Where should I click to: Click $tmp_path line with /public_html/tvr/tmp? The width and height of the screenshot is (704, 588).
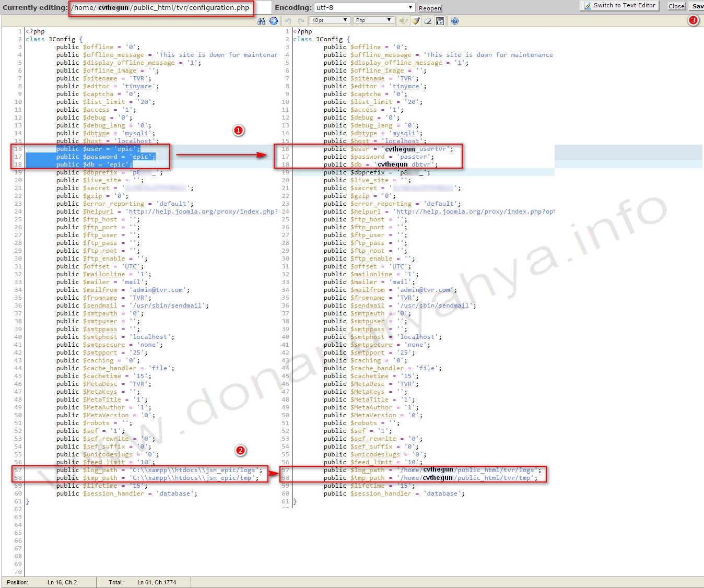pos(431,478)
